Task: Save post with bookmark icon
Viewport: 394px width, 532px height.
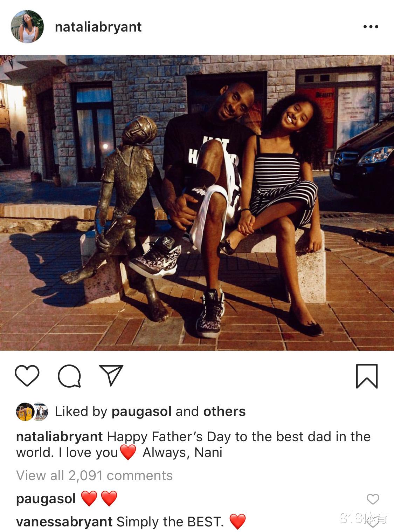Action: click(x=367, y=376)
